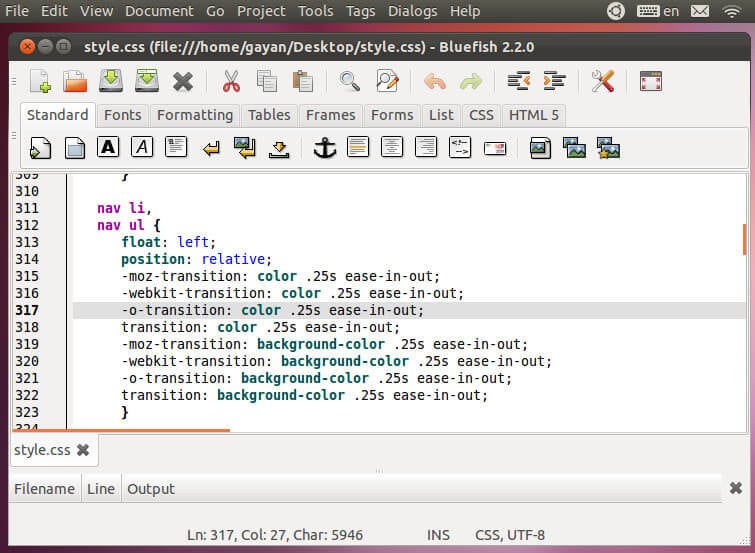
Task: Click the New file icon
Action: point(40,80)
